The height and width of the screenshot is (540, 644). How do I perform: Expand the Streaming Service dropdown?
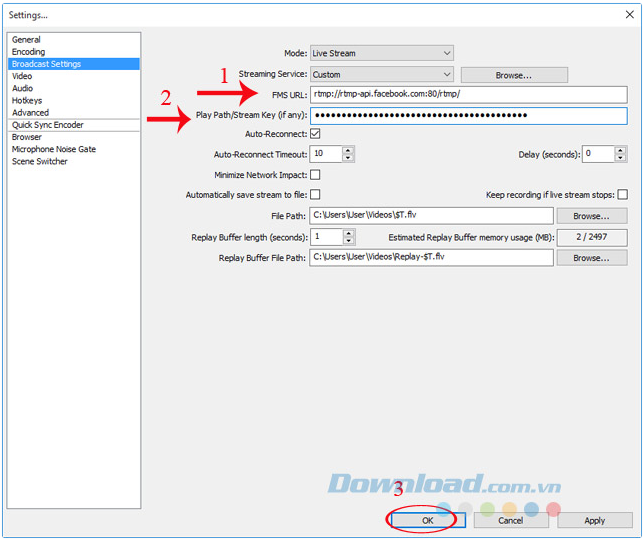coord(382,75)
